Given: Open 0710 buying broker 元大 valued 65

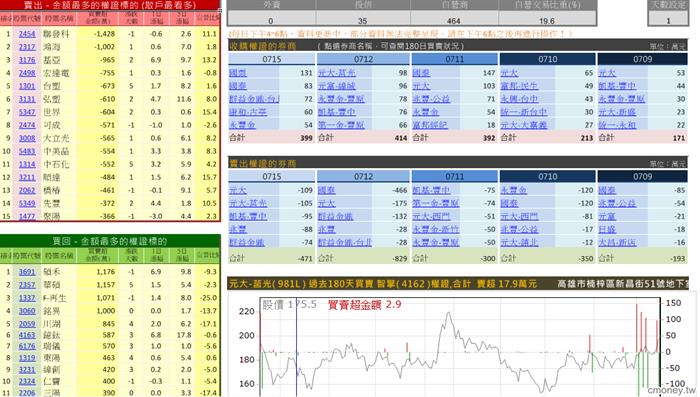Looking at the screenshot, I should tap(509, 73).
